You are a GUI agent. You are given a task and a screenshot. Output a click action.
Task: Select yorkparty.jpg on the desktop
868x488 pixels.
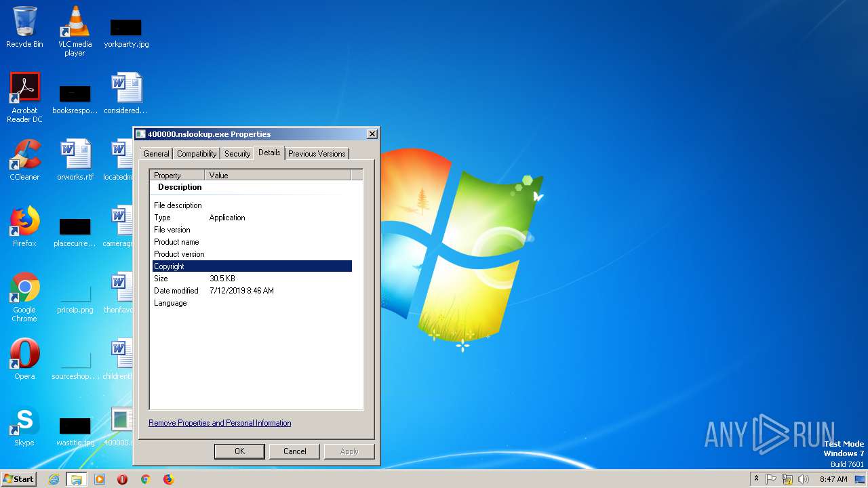coord(126,33)
